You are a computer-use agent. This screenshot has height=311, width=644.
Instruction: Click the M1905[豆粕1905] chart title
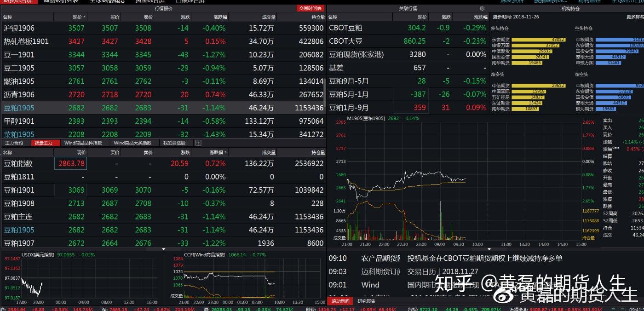click(x=366, y=118)
